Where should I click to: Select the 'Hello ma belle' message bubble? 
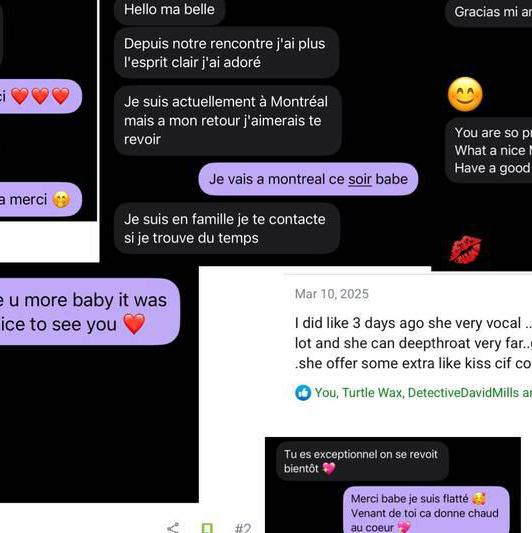pyautogui.click(x=169, y=10)
